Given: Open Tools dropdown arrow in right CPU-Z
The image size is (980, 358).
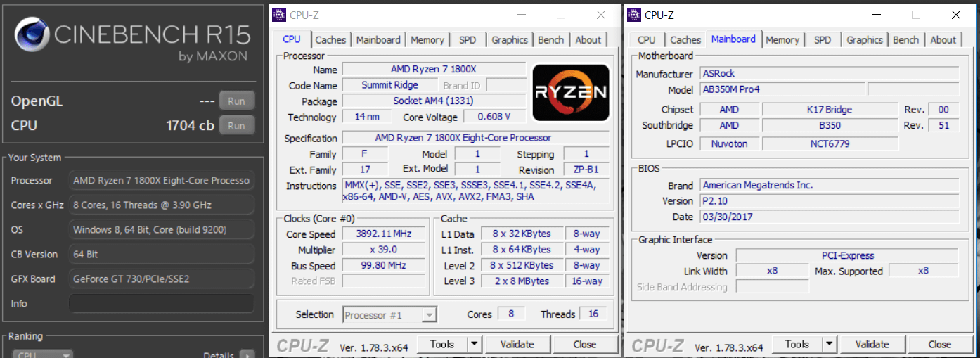Looking at the screenshot, I should (x=830, y=344).
